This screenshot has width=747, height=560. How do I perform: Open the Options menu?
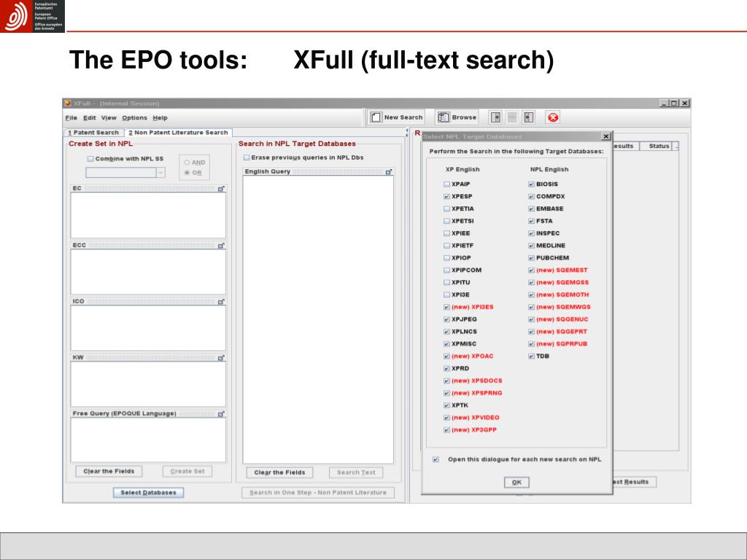click(x=134, y=117)
